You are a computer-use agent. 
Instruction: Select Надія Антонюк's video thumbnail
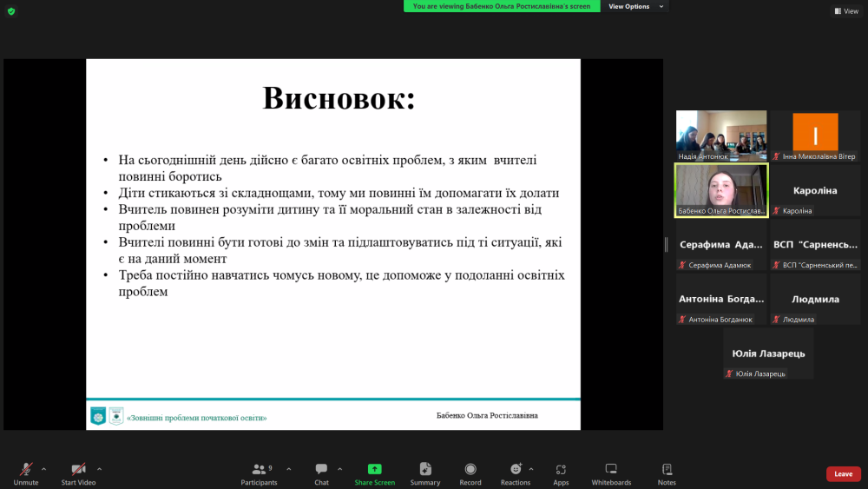pos(721,135)
